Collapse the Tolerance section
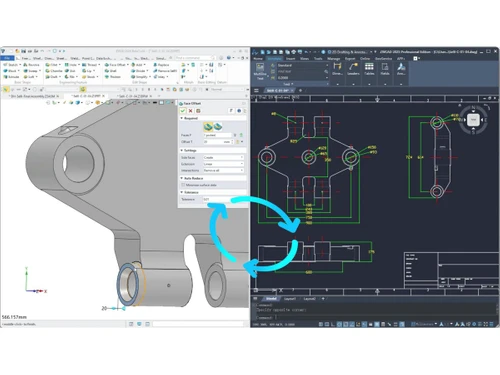The width and height of the screenshot is (500, 375). click(182, 192)
